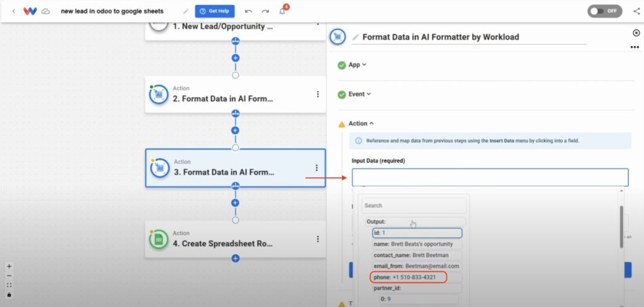Close the step configuration panel
This screenshot has width=644, height=307.
[x=636, y=33]
